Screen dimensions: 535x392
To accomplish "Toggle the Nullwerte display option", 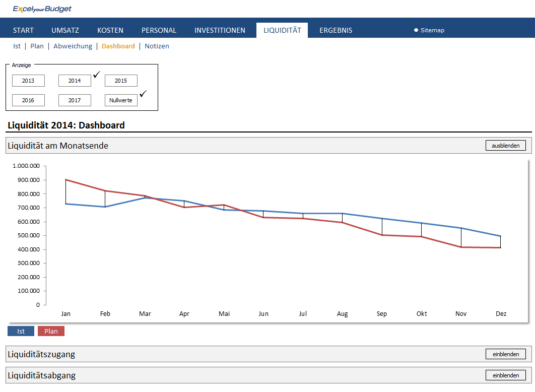I will click(x=121, y=100).
